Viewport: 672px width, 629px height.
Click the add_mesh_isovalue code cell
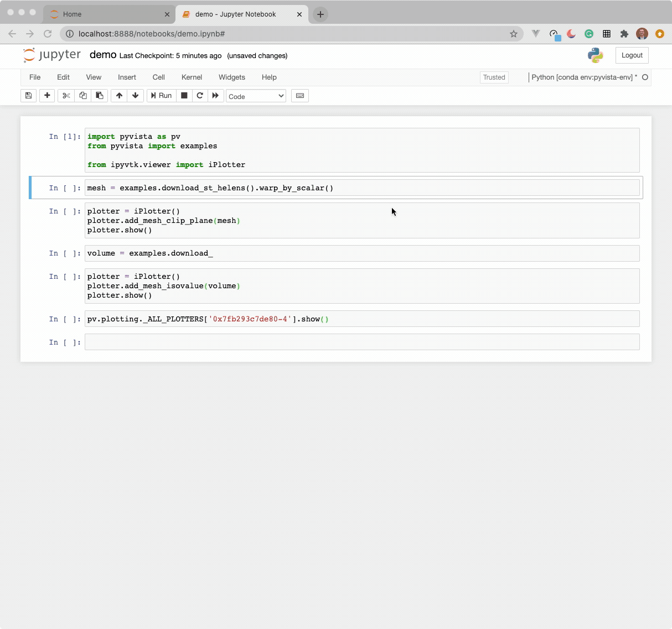click(362, 286)
